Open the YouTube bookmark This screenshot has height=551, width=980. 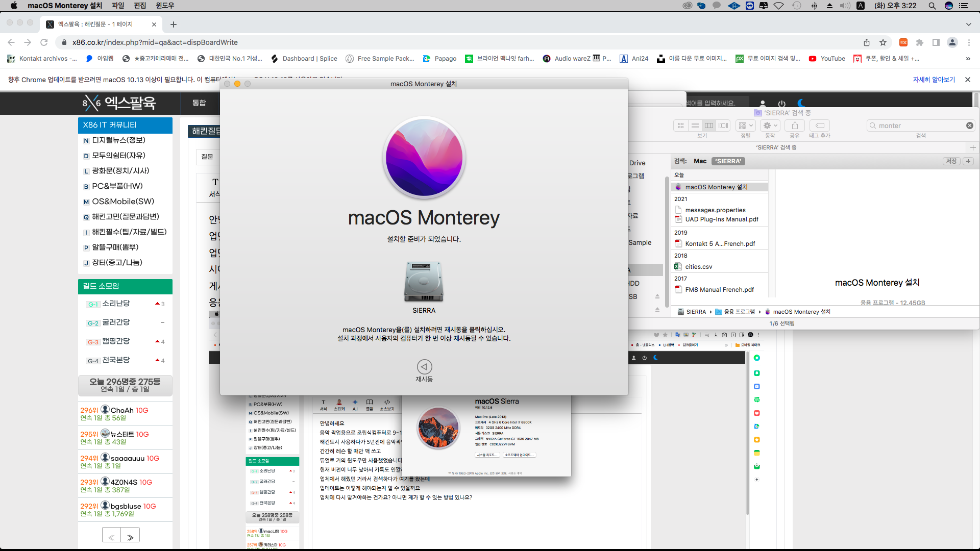tap(827, 59)
